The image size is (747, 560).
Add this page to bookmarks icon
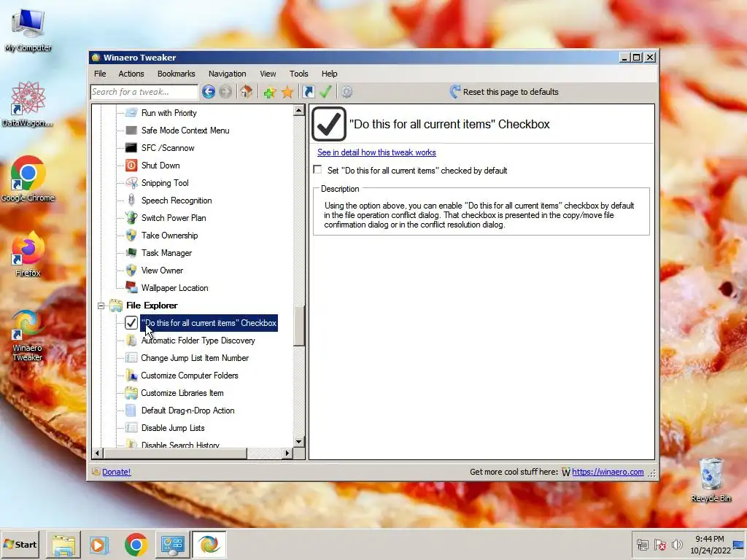tap(270, 92)
